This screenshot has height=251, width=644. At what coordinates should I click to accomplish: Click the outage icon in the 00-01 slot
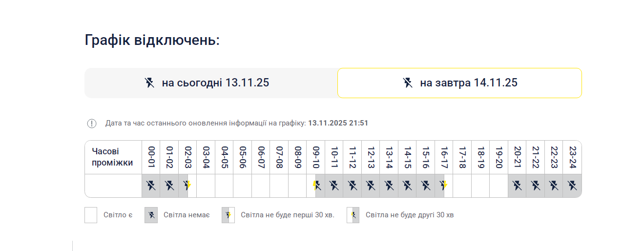tap(151, 186)
